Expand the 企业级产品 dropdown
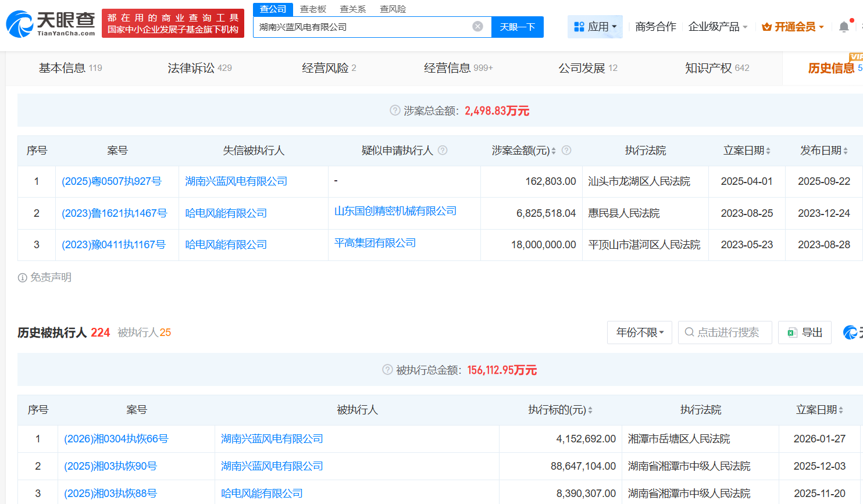Image resolution: width=863 pixels, height=504 pixels. point(718,27)
